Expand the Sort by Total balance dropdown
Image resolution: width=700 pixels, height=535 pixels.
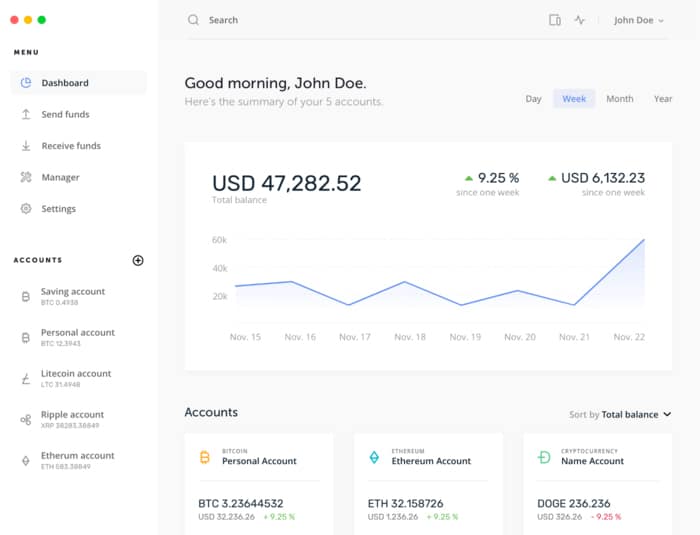pyautogui.click(x=620, y=414)
